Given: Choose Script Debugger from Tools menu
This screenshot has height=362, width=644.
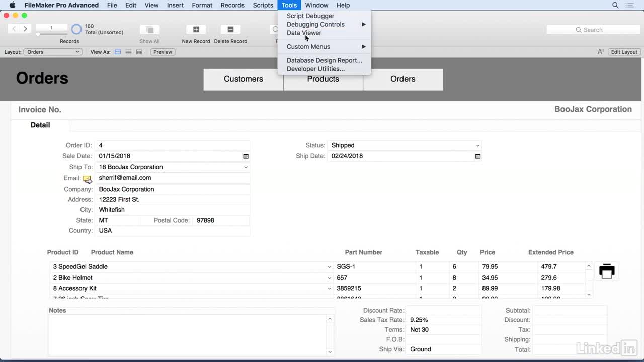Looking at the screenshot, I should coord(324,16).
